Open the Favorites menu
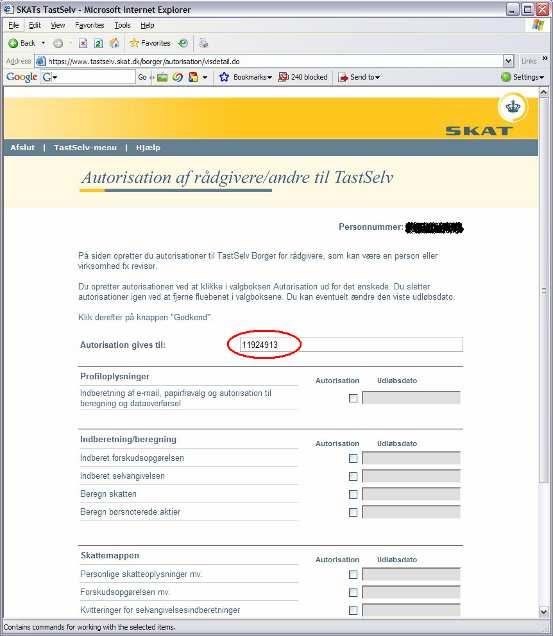Screen dimensions: 553x636 tap(89, 25)
